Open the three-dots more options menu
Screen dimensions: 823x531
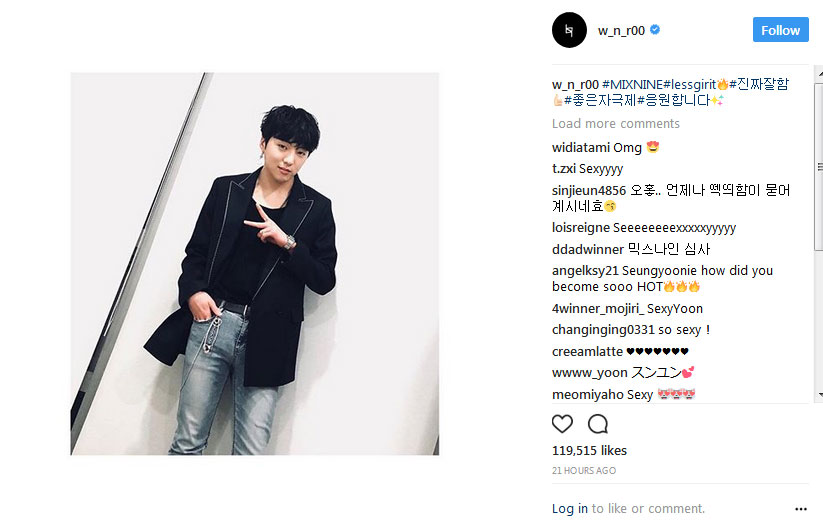(x=800, y=509)
